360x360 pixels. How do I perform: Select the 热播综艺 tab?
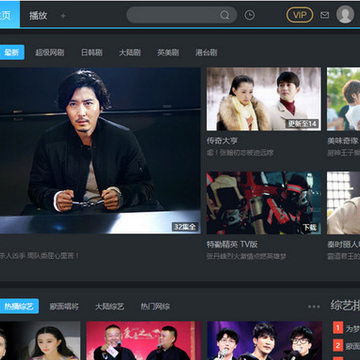click(x=19, y=306)
